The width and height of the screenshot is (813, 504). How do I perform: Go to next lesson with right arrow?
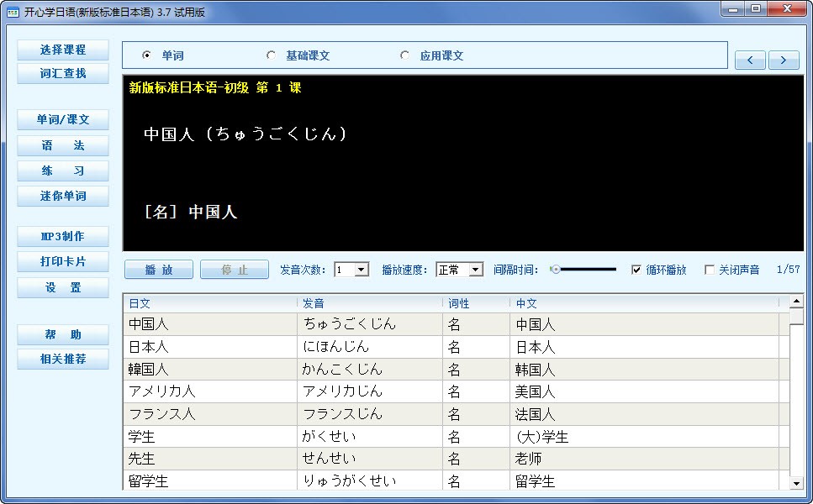[x=784, y=60]
